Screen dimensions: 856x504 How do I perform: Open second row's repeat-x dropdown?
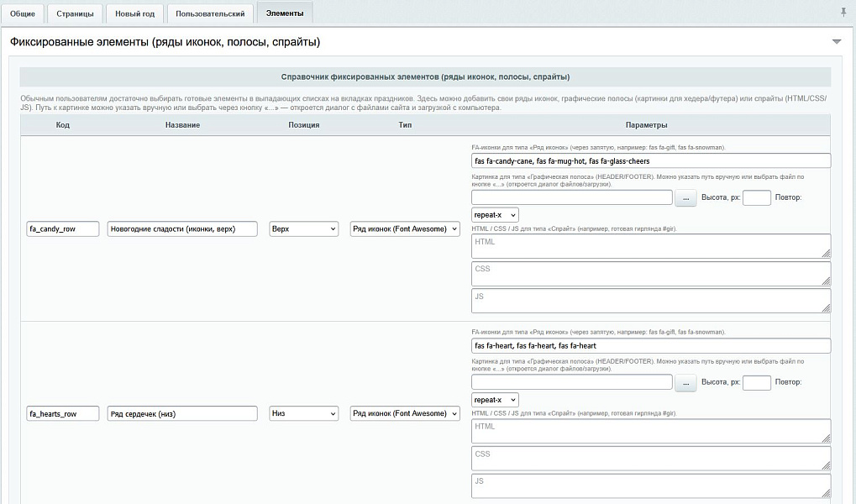(495, 400)
